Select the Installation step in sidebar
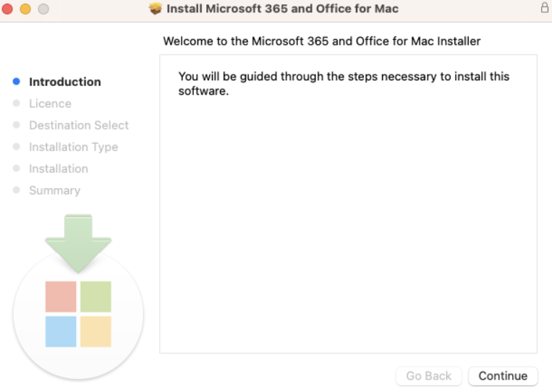The image size is (552, 392). coord(59,169)
